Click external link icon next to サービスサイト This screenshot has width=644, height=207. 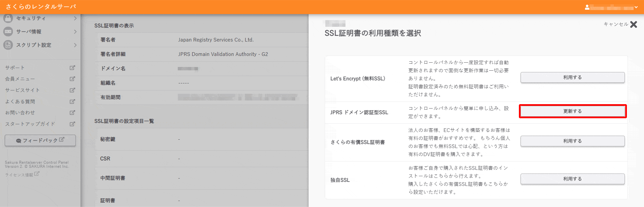pyautogui.click(x=72, y=90)
